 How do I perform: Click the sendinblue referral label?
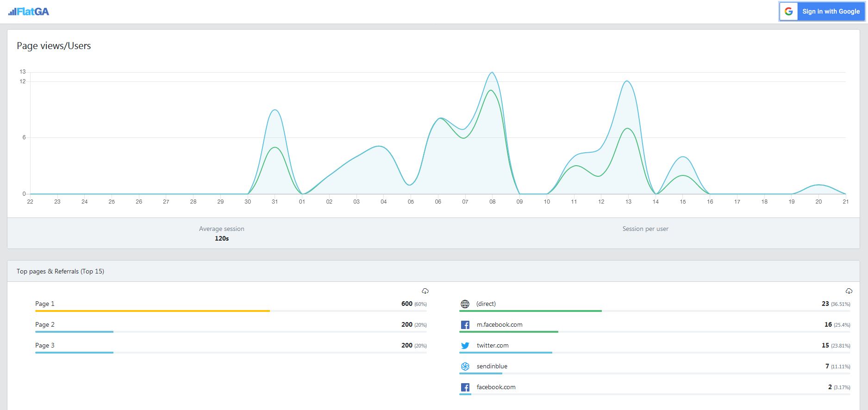(492, 366)
